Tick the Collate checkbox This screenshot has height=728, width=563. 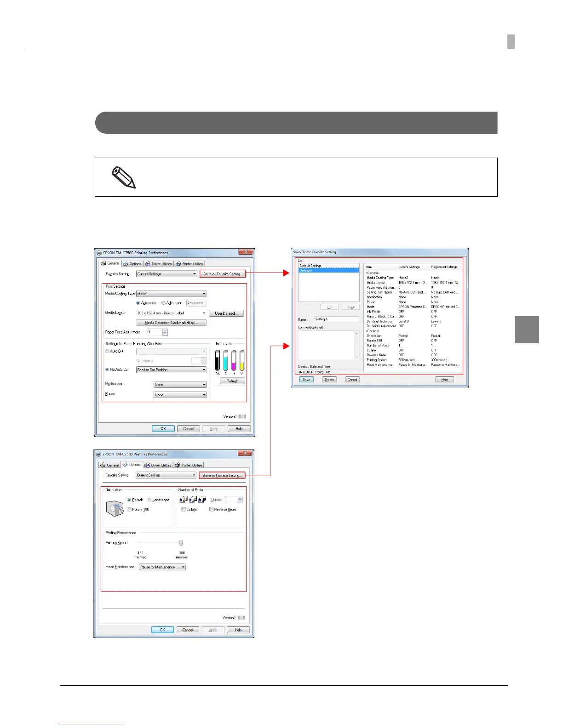coord(184,509)
